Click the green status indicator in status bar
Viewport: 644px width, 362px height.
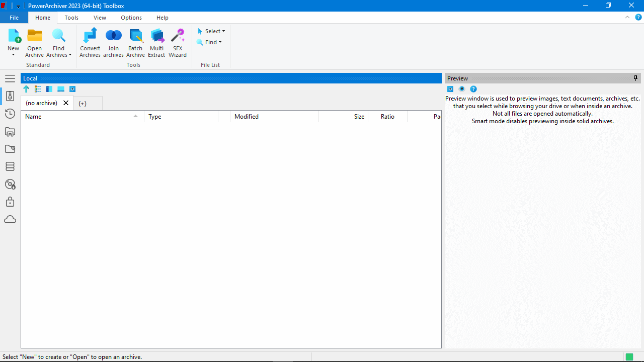pyautogui.click(x=629, y=357)
